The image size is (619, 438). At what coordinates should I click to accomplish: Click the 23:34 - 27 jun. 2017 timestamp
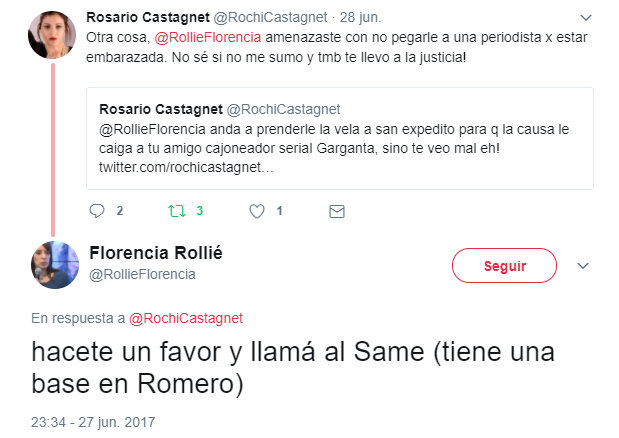coord(92,422)
